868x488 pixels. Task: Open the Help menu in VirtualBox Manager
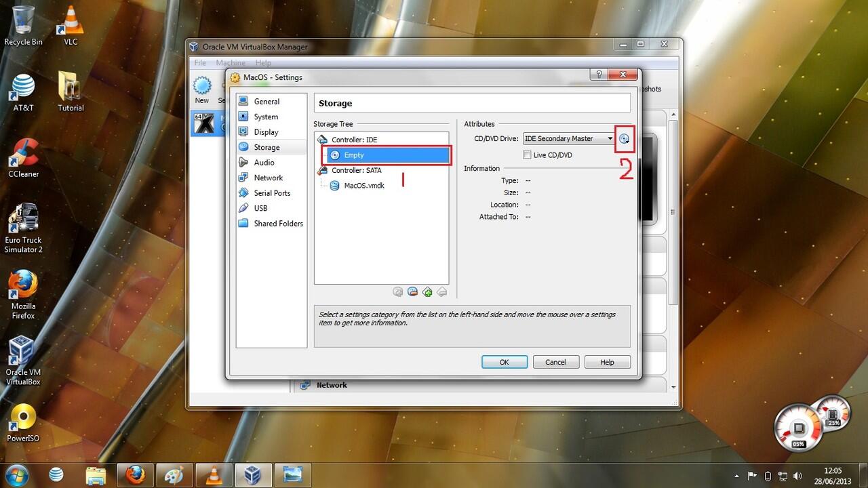tap(263, 63)
